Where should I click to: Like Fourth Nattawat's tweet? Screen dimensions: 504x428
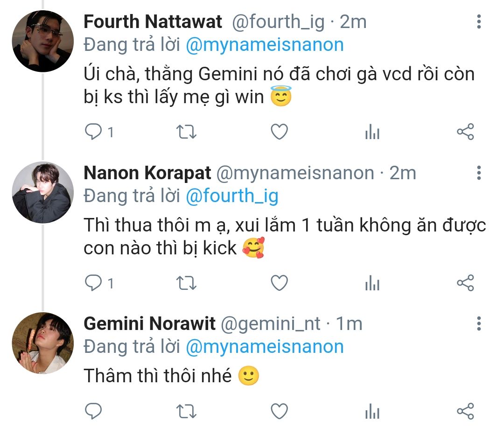[x=280, y=132]
